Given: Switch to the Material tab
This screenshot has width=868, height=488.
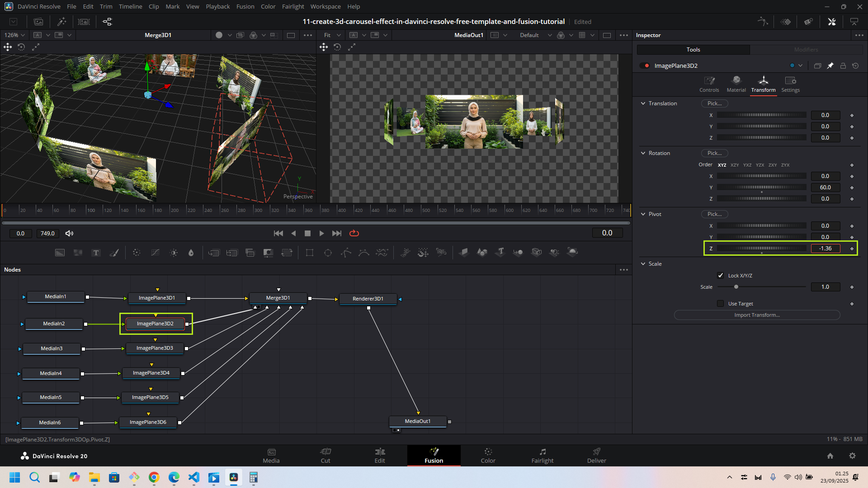Looking at the screenshot, I should pyautogui.click(x=736, y=84).
